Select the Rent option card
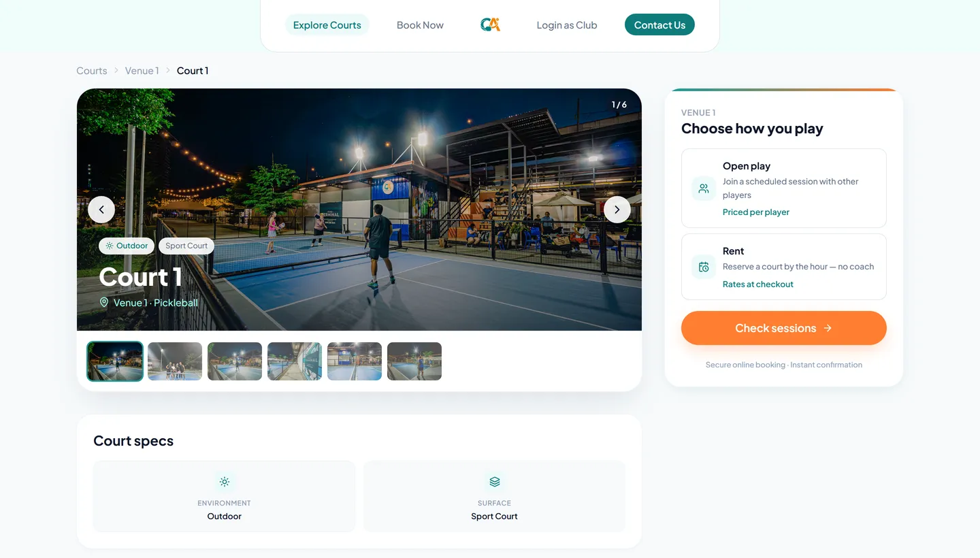Image resolution: width=980 pixels, height=558 pixels. click(784, 267)
